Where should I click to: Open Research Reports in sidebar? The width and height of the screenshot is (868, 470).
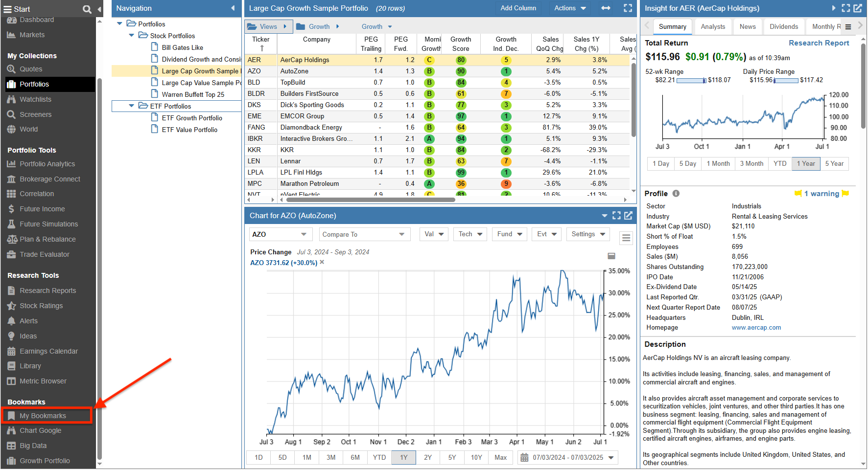[x=47, y=291]
